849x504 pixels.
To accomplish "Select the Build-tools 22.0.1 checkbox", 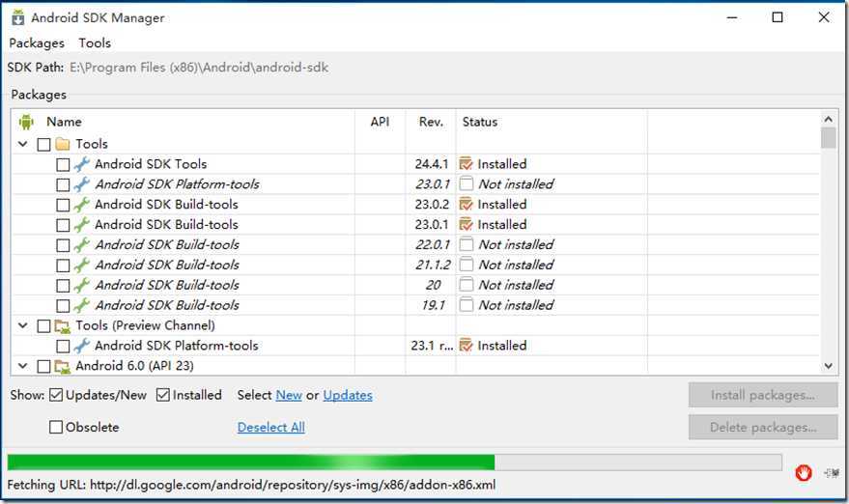I will pos(63,245).
